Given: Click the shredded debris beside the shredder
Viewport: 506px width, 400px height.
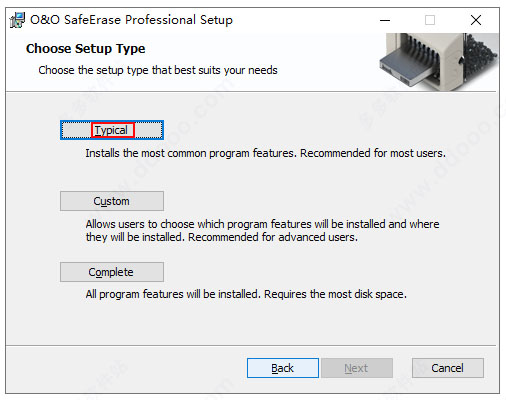Looking at the screenshot, I should pos(480,55).
